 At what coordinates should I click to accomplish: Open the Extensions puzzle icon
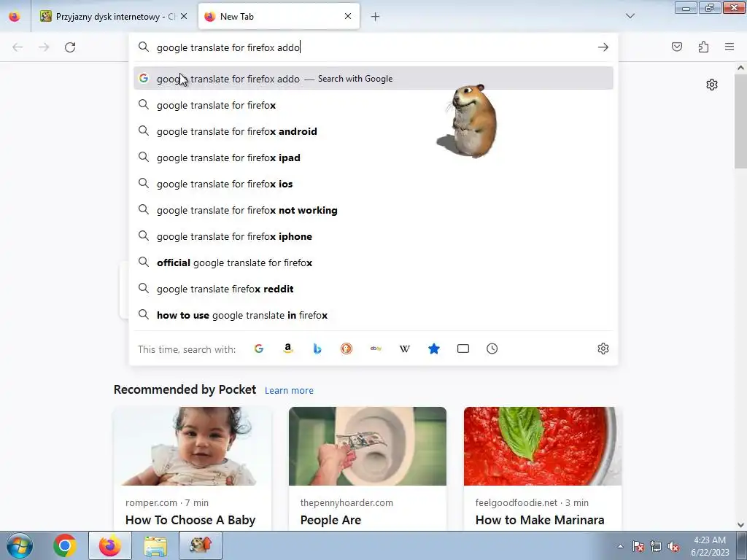(x=703, y=47)
